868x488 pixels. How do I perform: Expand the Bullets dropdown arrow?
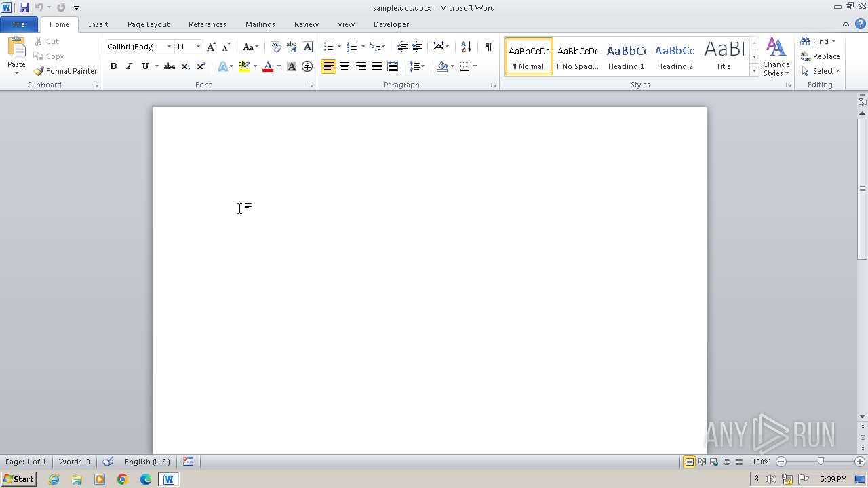pos(339,47)
